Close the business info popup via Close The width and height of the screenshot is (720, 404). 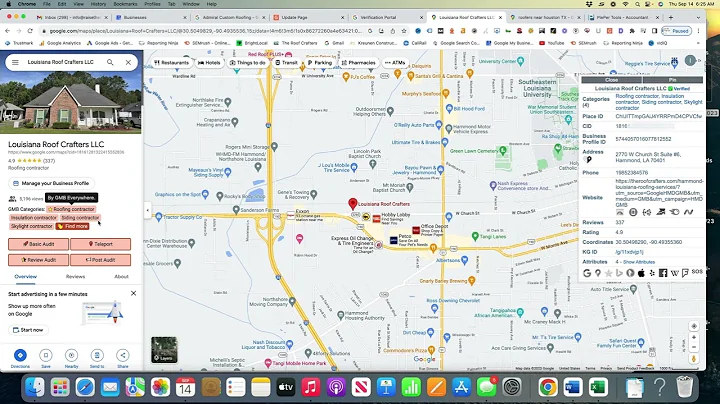(x=612, y=80)
